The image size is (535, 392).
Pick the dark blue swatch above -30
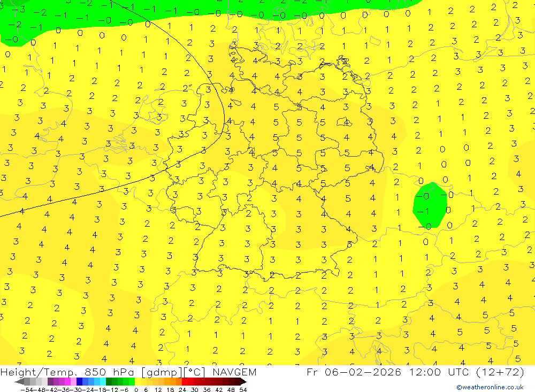pos(79,381)
